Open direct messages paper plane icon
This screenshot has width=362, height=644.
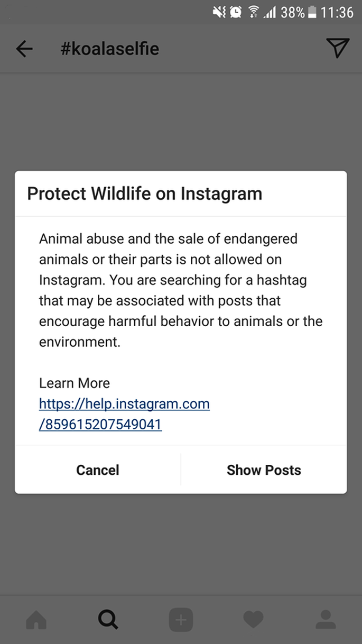338,48
